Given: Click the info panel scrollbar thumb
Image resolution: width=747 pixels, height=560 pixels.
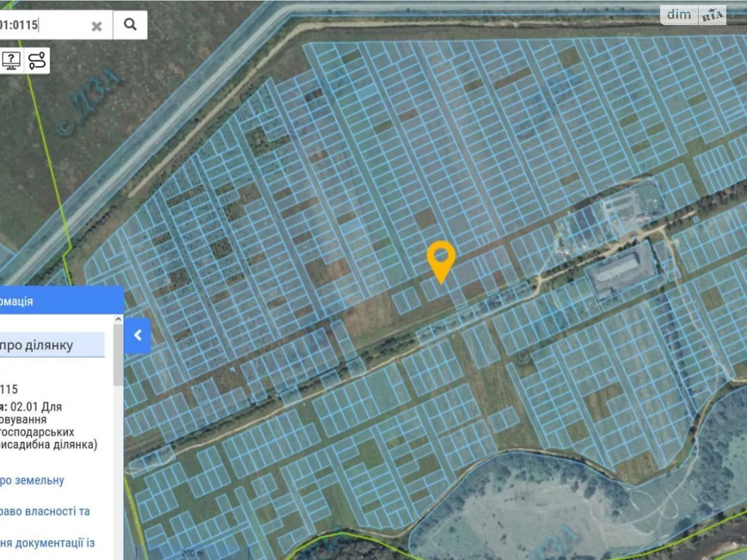Looking at the screenshot, I should 119,355.
